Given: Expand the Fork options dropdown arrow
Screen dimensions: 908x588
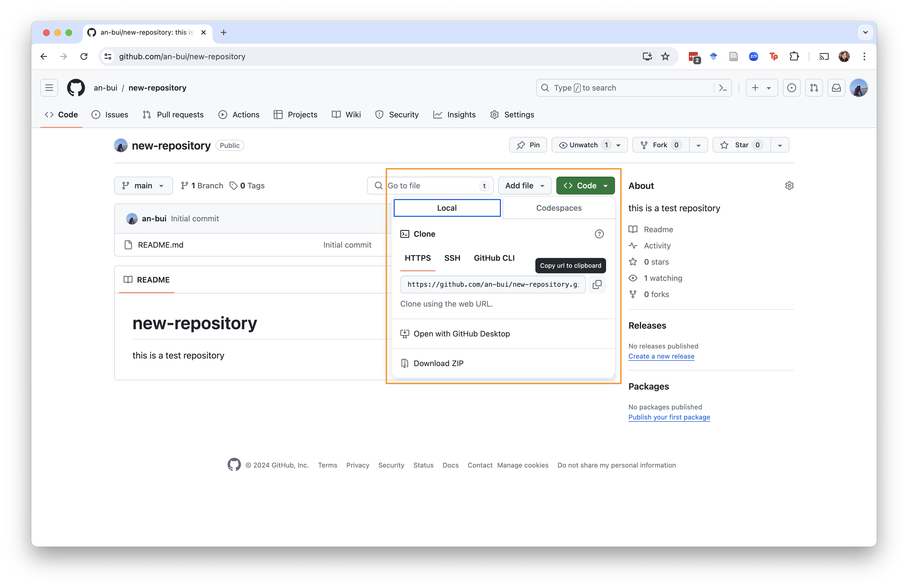Looking at the screenshot, I should [x=698, y=145].
